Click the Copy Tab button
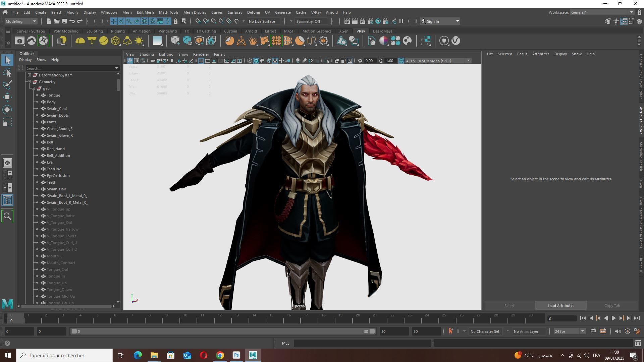The width and height of the screenshot is (644, 362). [612, 306]
